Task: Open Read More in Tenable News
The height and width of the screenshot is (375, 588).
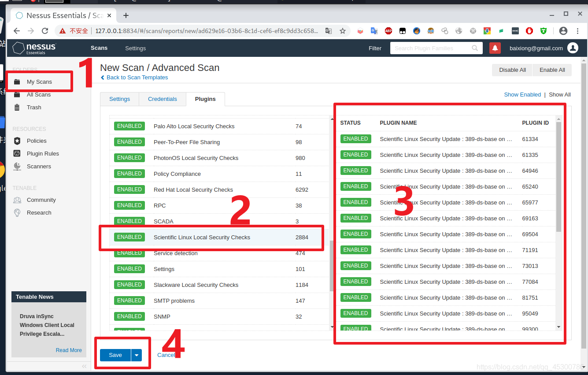Action: click(69, 350)
